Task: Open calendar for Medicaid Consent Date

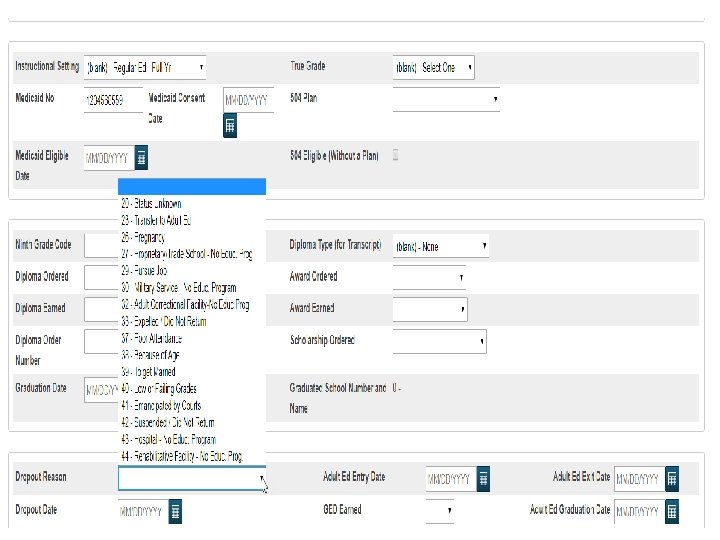Action: click(x=230, y=125)
